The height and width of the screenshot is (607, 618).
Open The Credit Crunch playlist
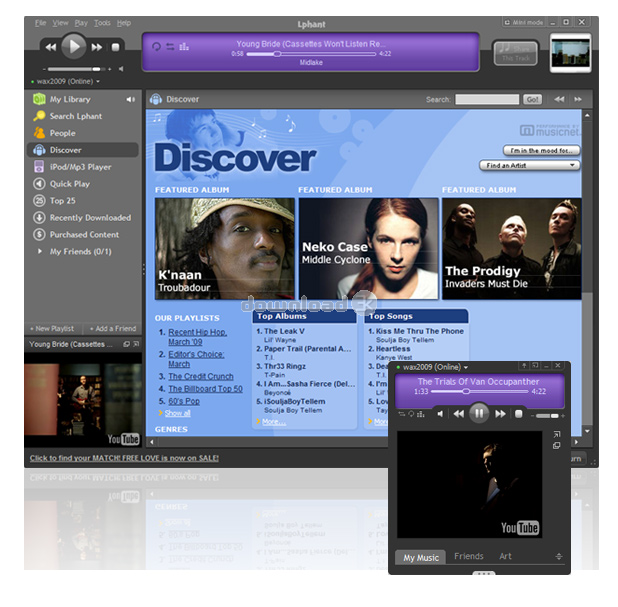tap(201, 376)
